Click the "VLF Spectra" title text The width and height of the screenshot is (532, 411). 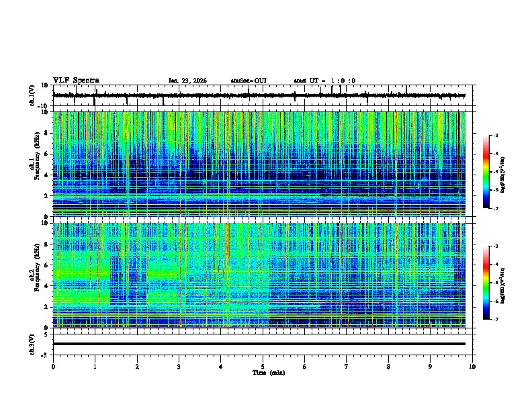click(x=76, y=81)
